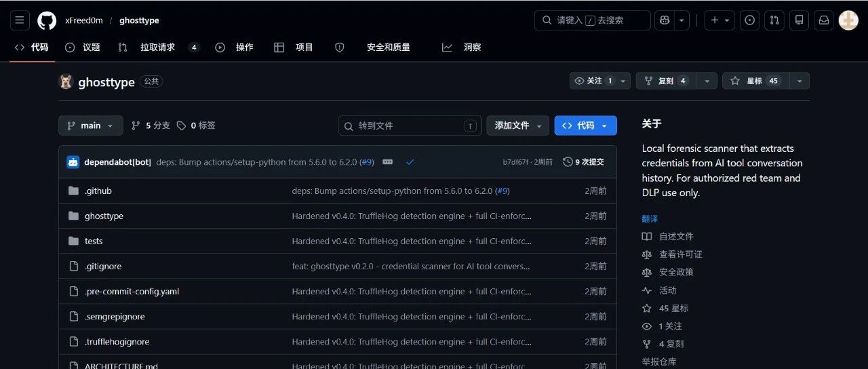Open the user profile avatar menu
The width and height of the screenshot is (868, 369).
point(848,20)
